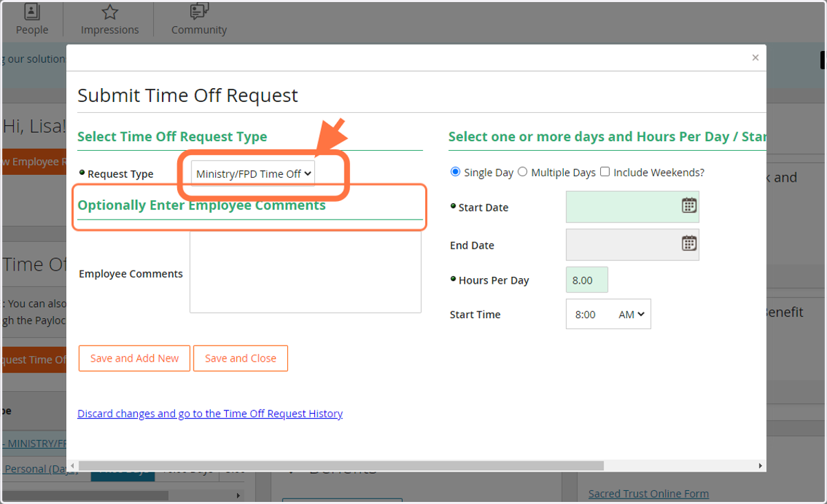Click the Save and Close button
This screenshot has height=504, width=827.
[241, 358]
